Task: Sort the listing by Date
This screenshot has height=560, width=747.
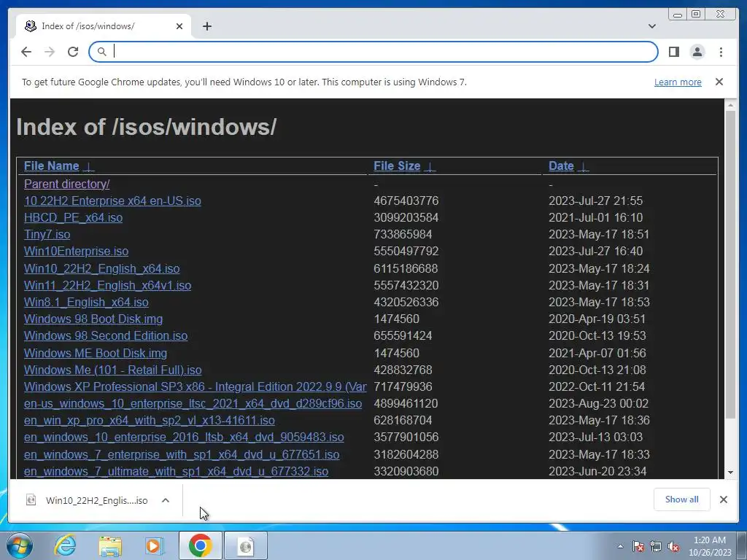Action: click(561, 166)
